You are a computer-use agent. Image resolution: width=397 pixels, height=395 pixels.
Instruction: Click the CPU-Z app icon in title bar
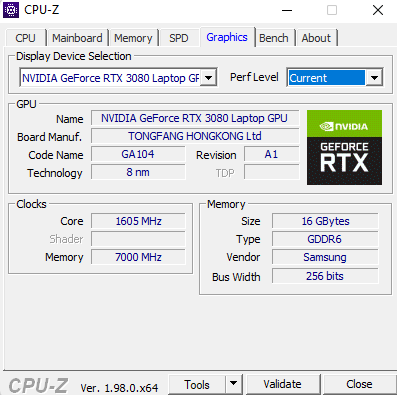[x=11, y=10]
